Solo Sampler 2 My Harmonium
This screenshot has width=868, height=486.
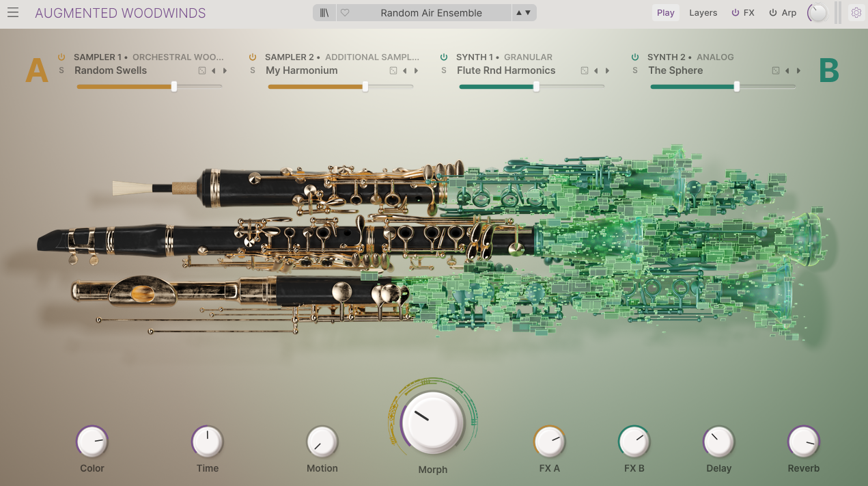(x=253, y=70)
